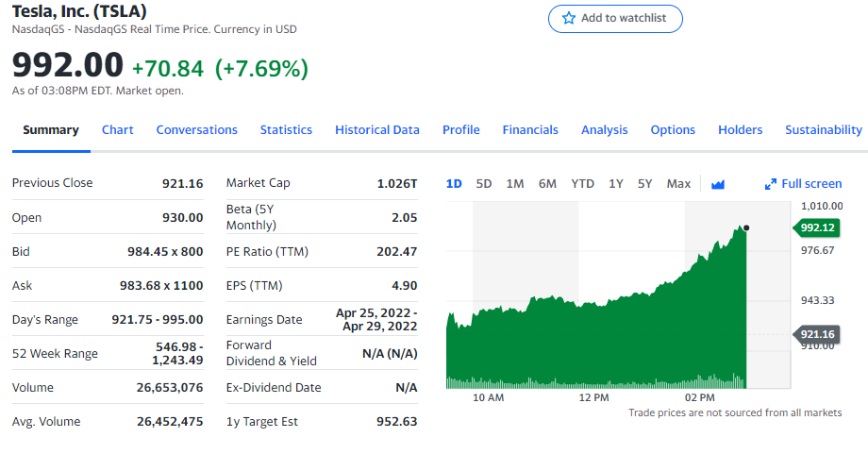This screenshot has height=454, width=868.
Task: Open the Summary tab
Action: 51,129
